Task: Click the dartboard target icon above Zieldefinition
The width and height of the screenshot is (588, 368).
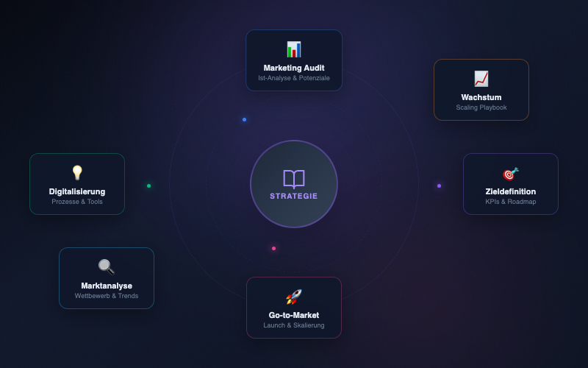Action: pos(511,173)
